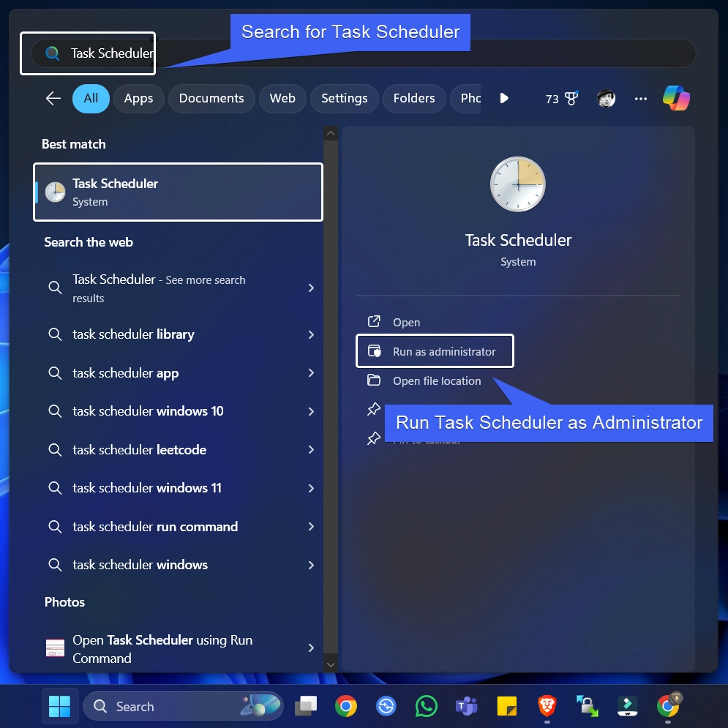Viewport: 728px width, 728px height.
Task: Launch Google Chrome from the taskbar
Action: pyautogui.click(x=346, y=706)
